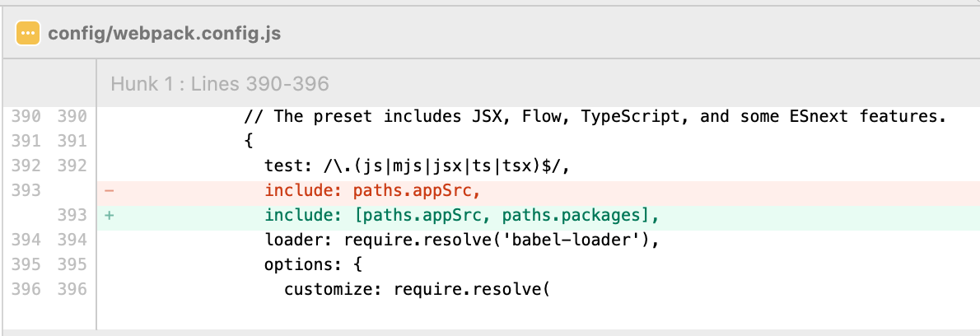The width and height of the screenshot is (980, 336).
Task: Click the opening brace on line 391
Action: (249, 142)
